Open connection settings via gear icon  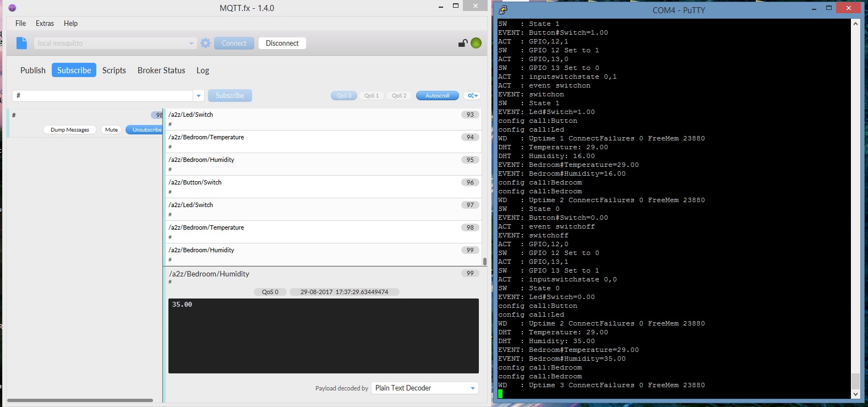tap(205, 43)
